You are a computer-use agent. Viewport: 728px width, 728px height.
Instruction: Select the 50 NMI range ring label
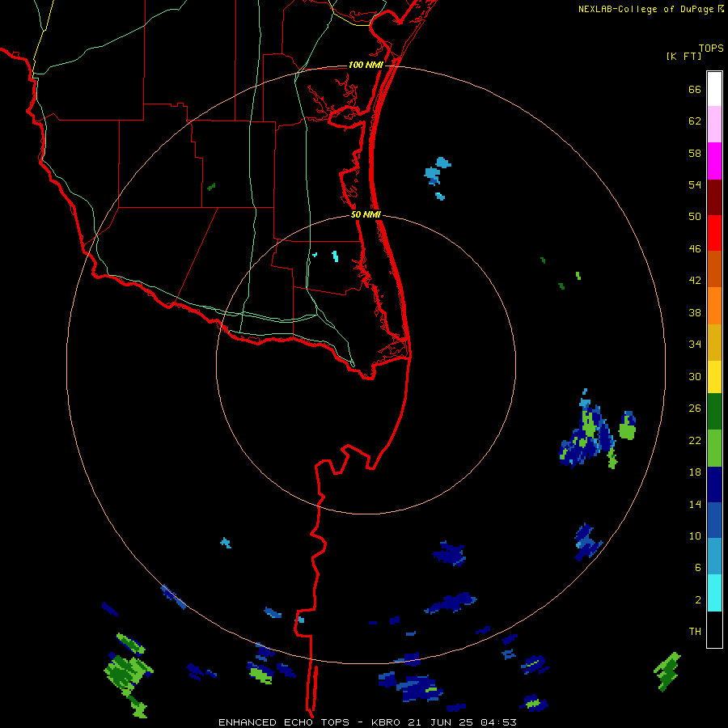[x=366, y=214]
